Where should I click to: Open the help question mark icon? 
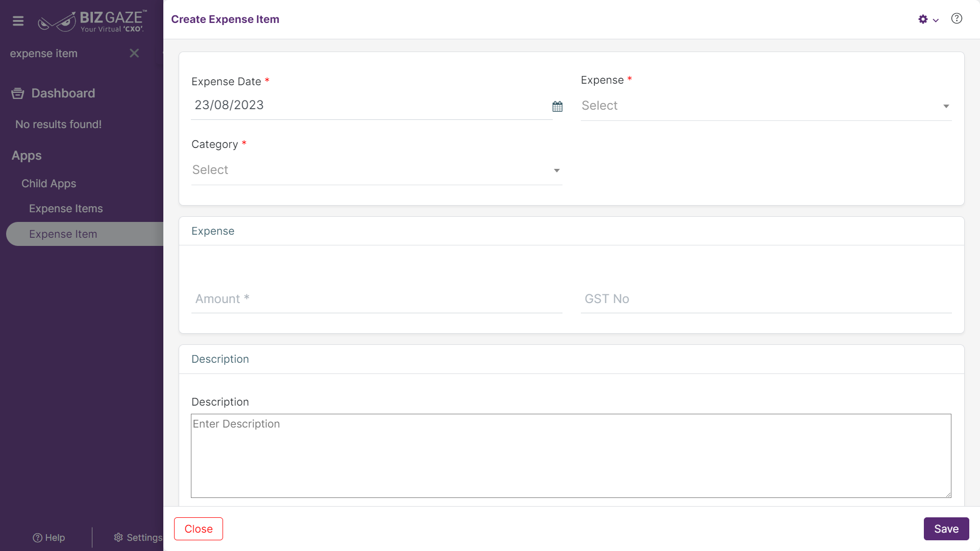[x=957, y=18]
